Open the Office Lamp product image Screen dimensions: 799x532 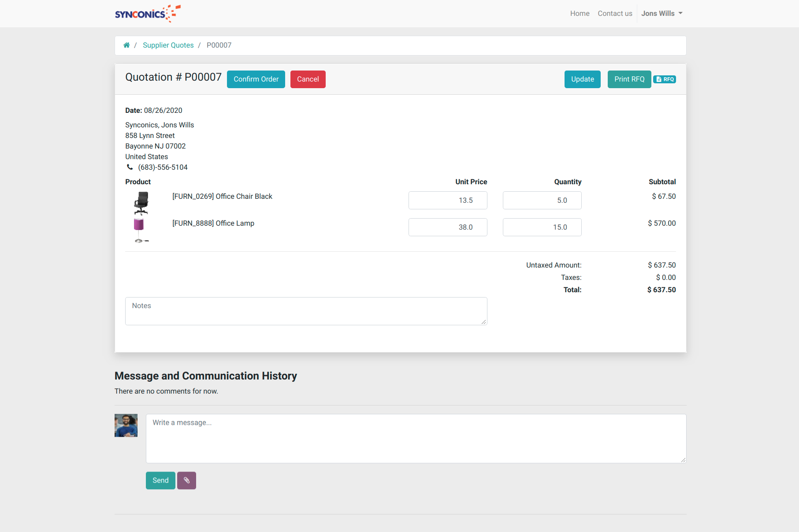tap(140, 230)
